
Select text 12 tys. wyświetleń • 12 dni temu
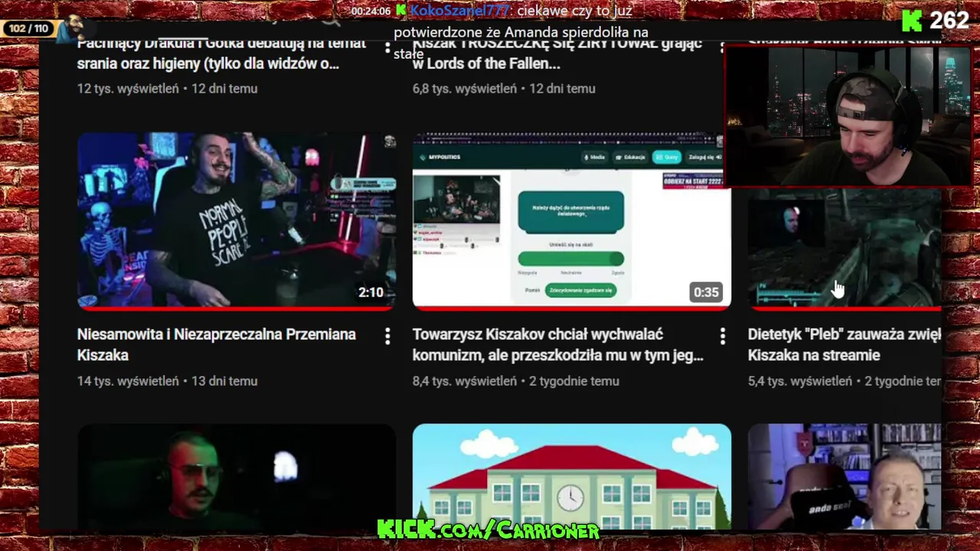coord(167,89)
